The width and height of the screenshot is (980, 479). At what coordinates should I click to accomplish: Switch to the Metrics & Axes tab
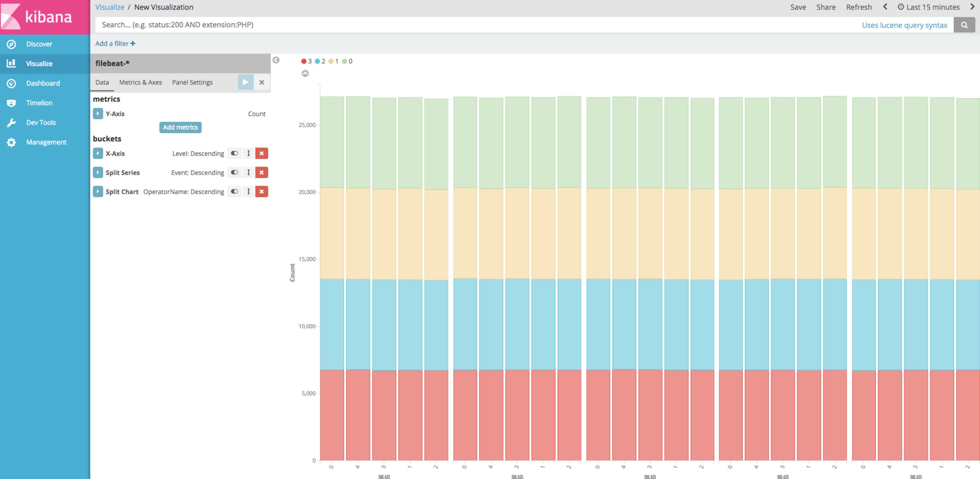pyautogui.click(x=140, y=82)
